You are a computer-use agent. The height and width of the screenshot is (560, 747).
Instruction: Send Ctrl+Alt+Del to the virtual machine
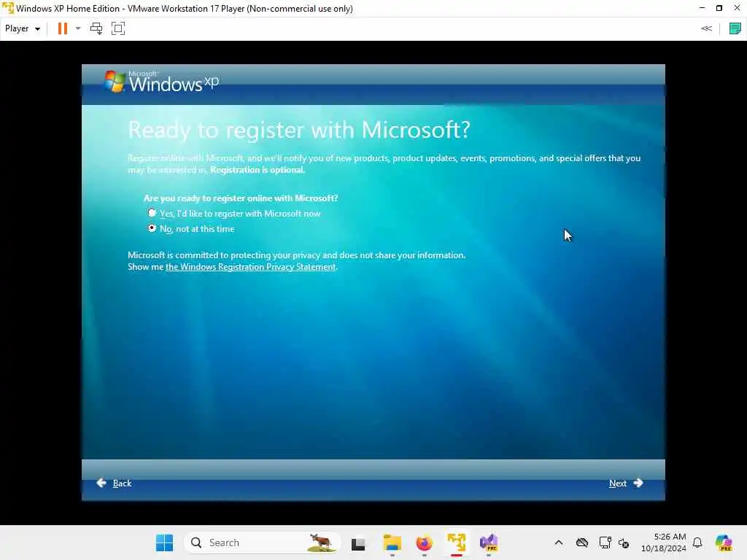tap(96, 28)
